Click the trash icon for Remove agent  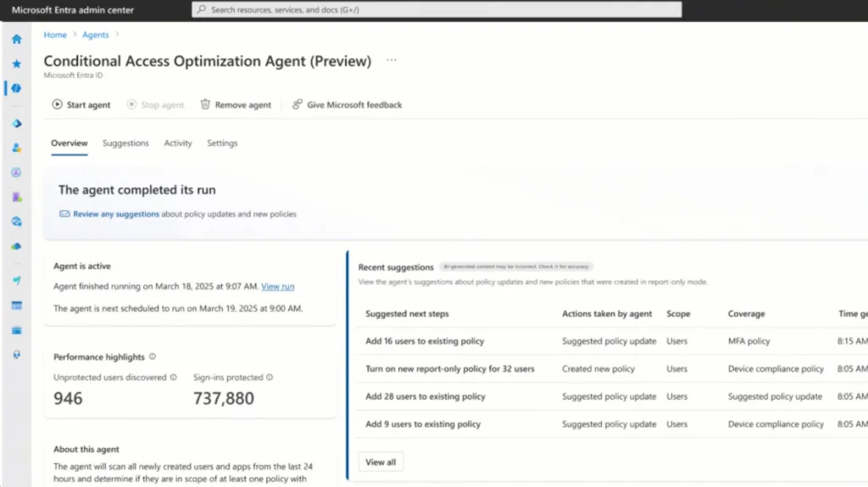(x=205, y=104)
